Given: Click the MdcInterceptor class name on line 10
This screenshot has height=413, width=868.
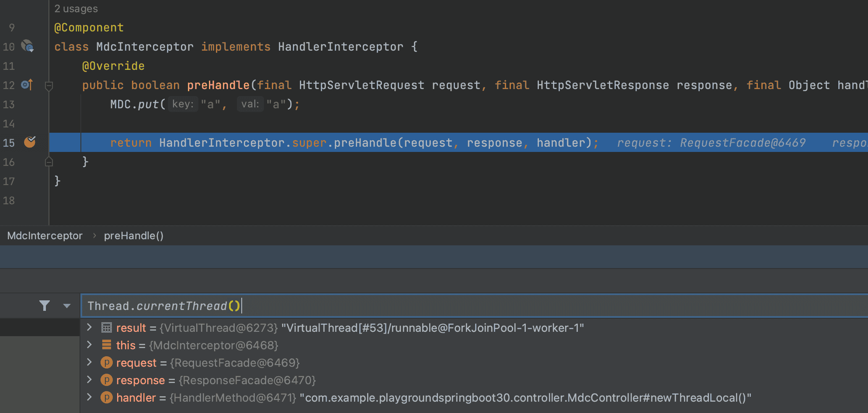Looking at the screenshot, I should coord(145,47).
